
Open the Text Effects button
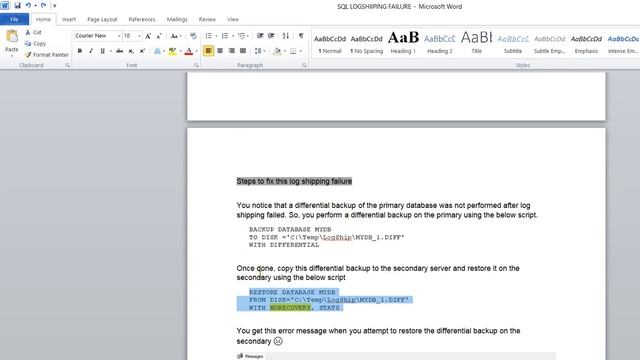point(157,51)
